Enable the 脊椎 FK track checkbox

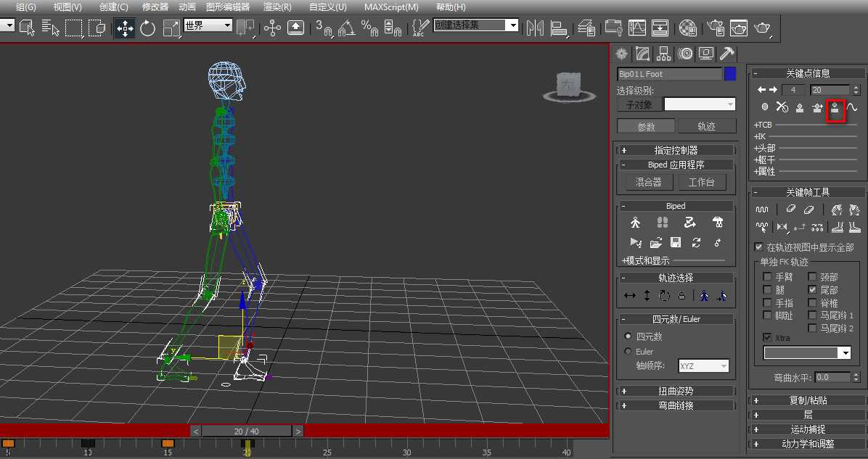[812, 302]
